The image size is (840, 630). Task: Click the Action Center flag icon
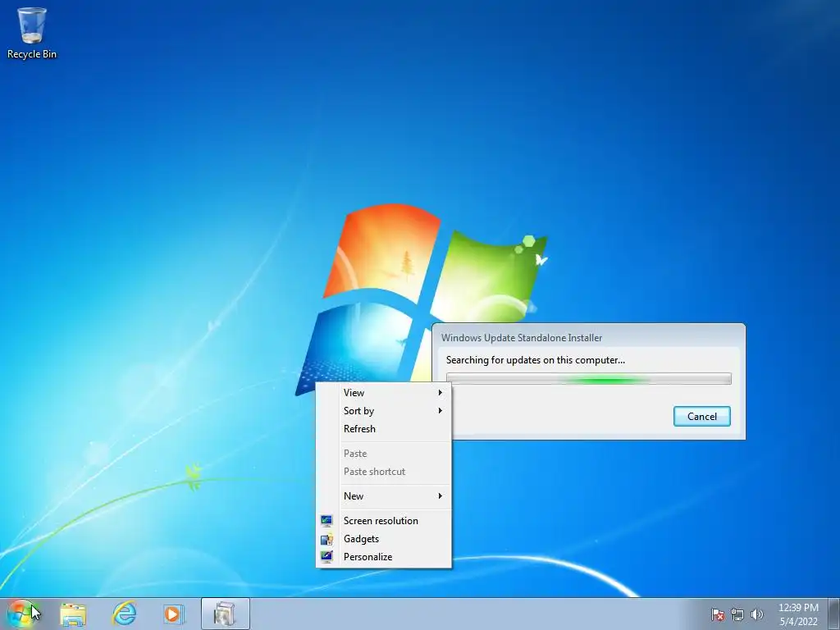pyautogui.click(x=717, y=614)
